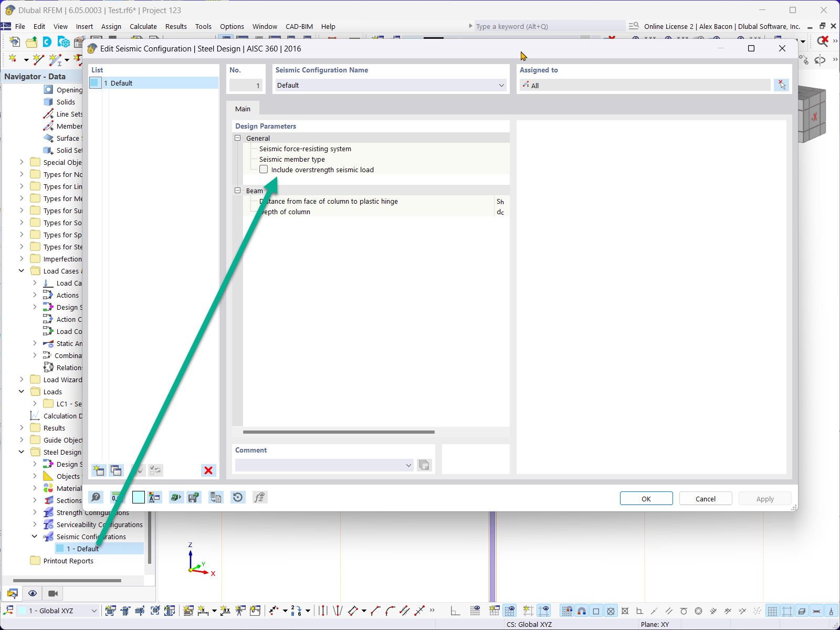Open the units and decimal places icon

pos(117,497)
